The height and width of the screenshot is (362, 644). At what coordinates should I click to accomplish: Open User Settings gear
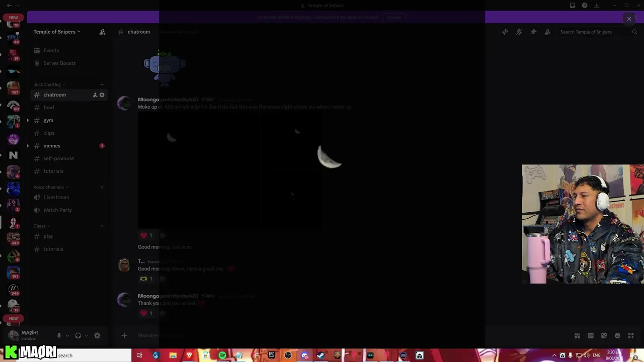(x=98, y=336)
